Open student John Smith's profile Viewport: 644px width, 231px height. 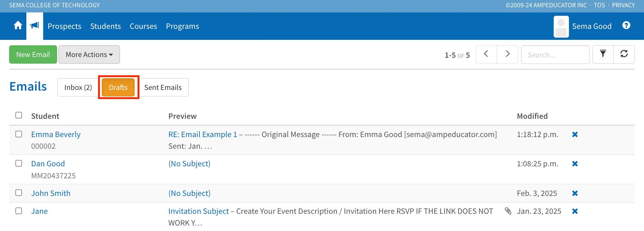click(x=51, y=193)
